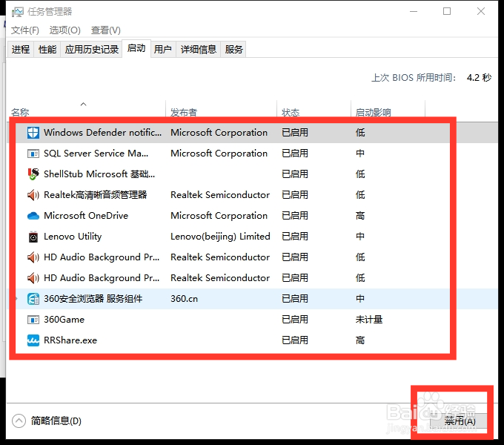Open the 选项(O) menu
Screen dimensions: 504x445
point(65,30)
